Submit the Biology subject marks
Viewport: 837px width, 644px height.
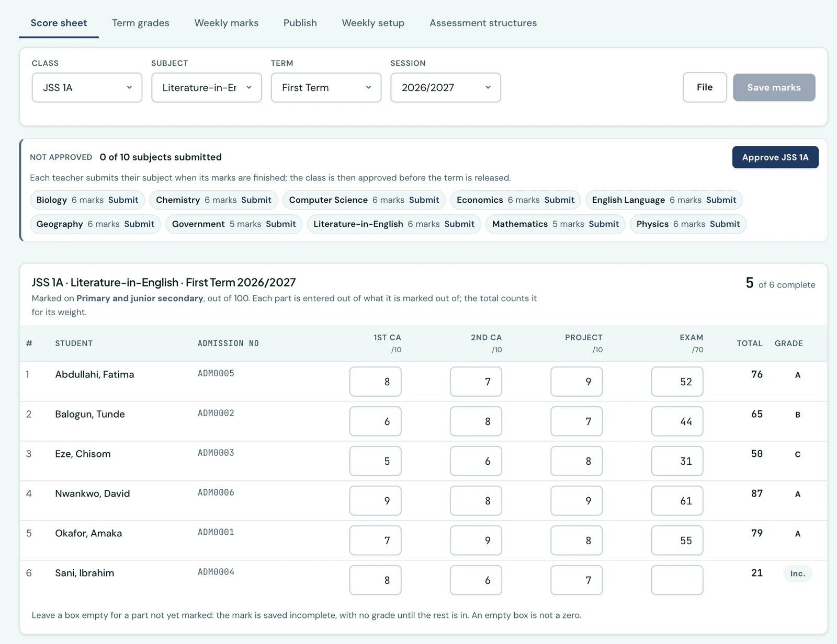(123, 200)
